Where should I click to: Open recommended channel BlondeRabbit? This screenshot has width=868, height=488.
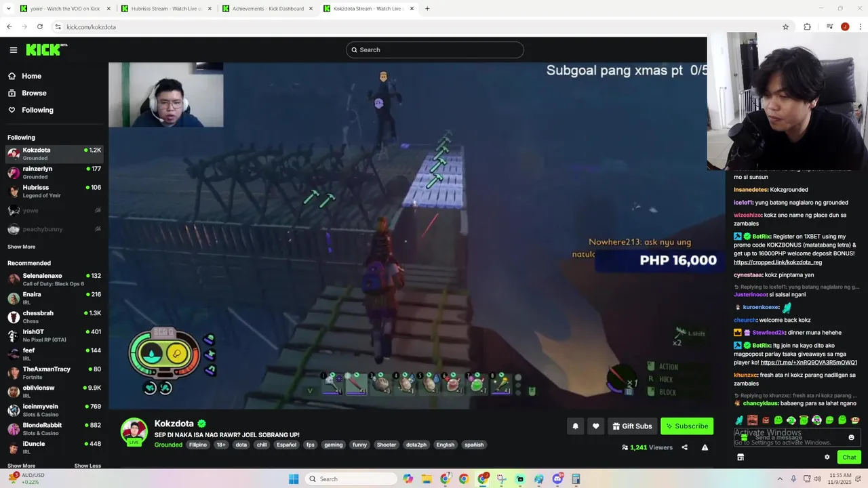(x=54, y=428)
